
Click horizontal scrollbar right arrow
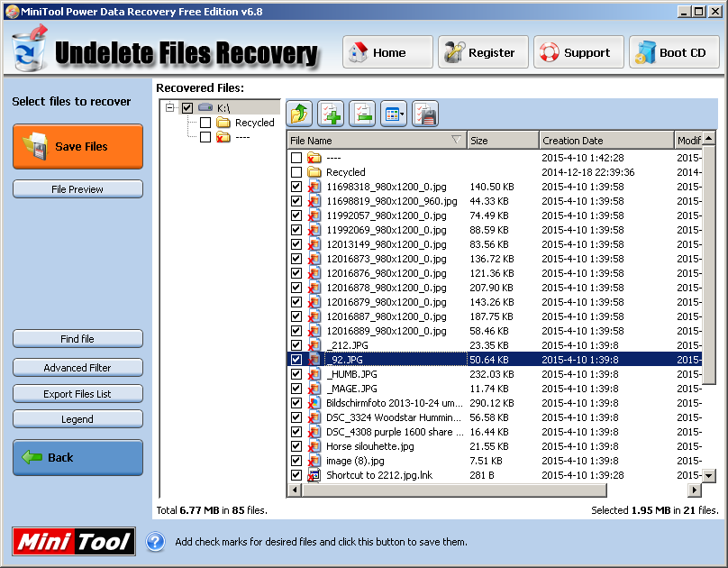tap(694, 490)
